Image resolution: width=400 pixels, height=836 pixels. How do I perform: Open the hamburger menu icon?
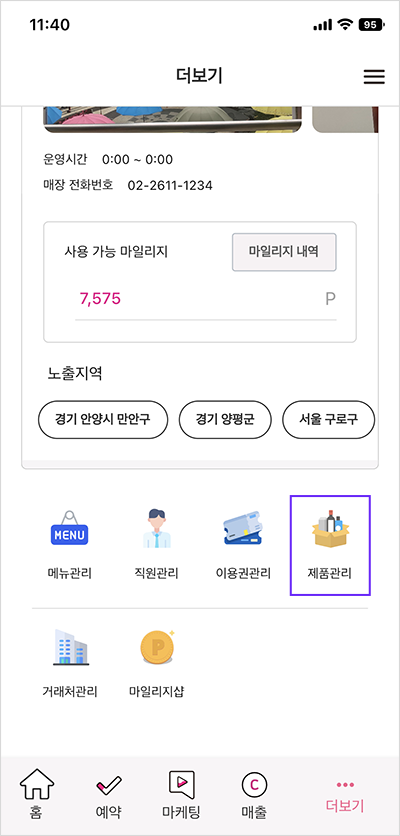[374, 77]
